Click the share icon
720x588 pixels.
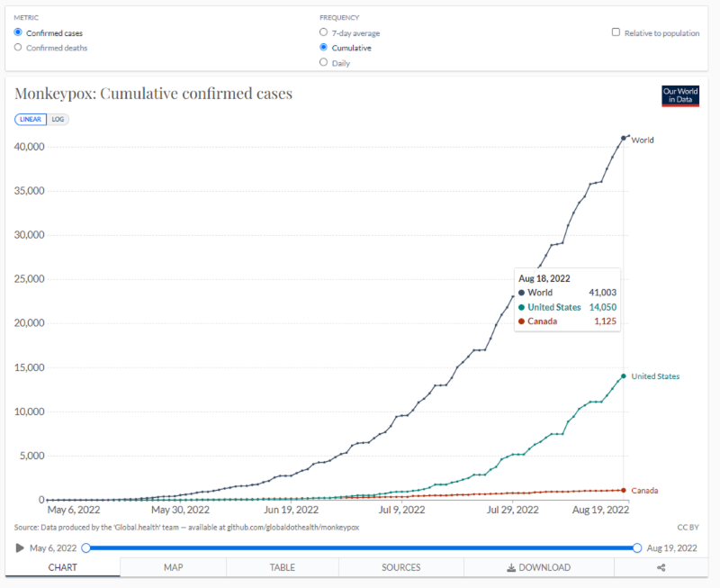pos(661,567)
